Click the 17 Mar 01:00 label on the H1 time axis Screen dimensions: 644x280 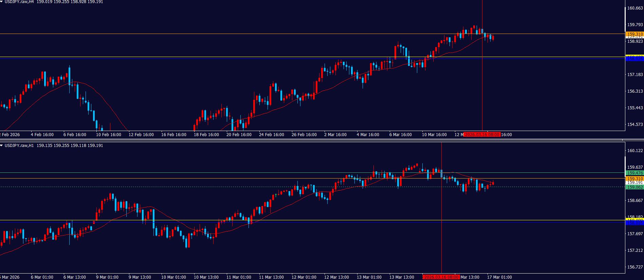pos(499,277)
